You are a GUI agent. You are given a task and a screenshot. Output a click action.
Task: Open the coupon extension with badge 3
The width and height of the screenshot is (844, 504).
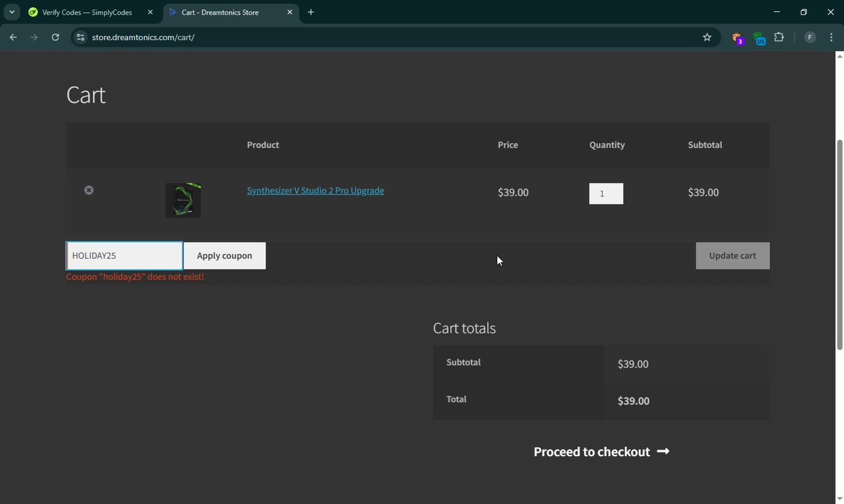click(x=738, y=38)
